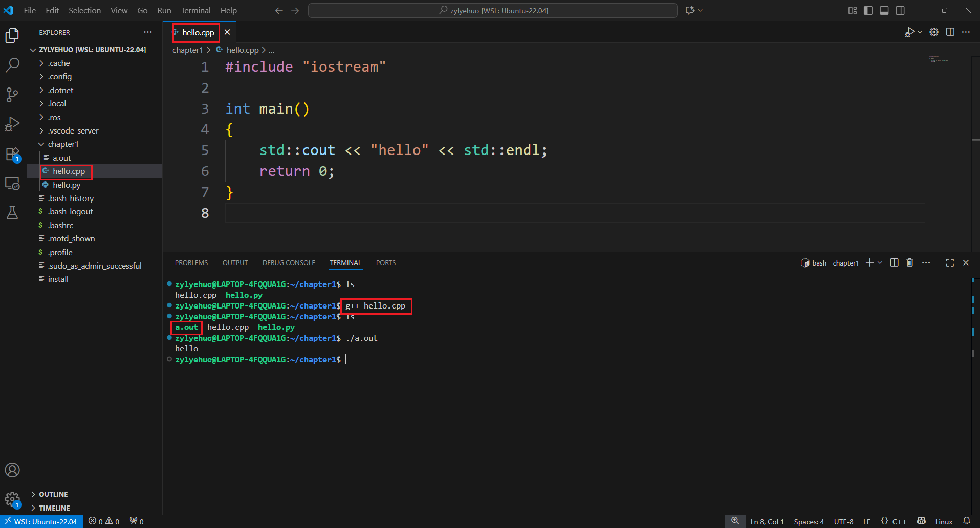Change UTF-8 file encoding
The width and height of the screenshot is (980, 528).
pos(844,521)
